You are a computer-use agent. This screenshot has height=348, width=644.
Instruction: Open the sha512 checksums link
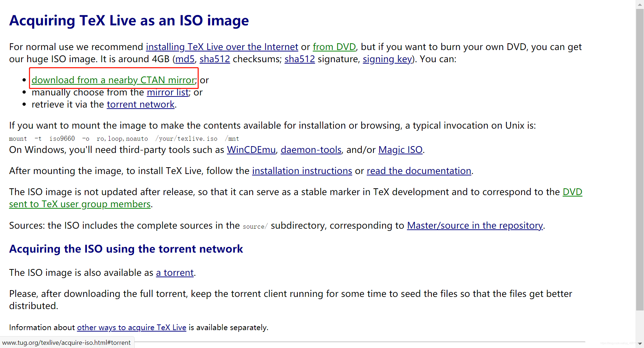point(215,59)
